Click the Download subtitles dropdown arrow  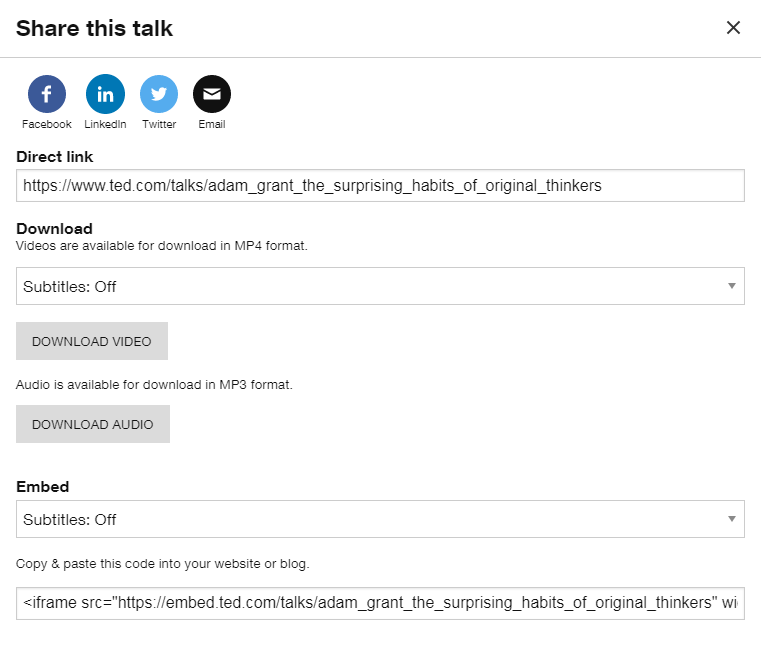[731, 286]
